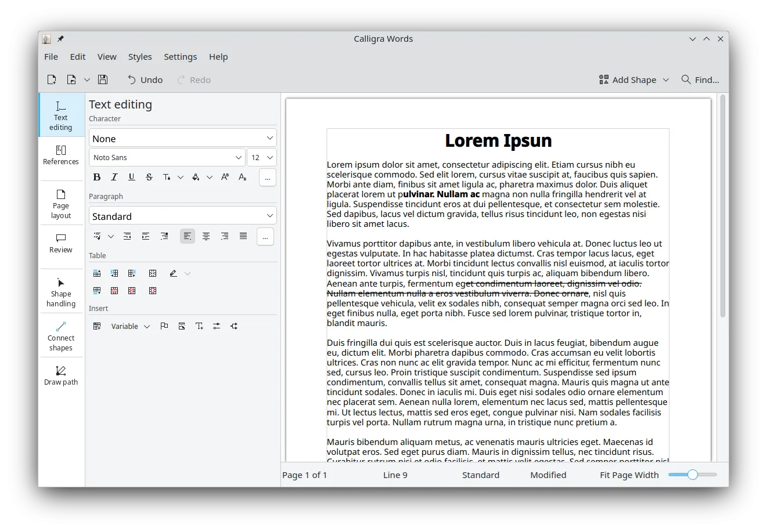Select the insert bookmark flag icon
Image resolution: width=767 pixels, height=532 pixels.
click(x=164, y=326)
